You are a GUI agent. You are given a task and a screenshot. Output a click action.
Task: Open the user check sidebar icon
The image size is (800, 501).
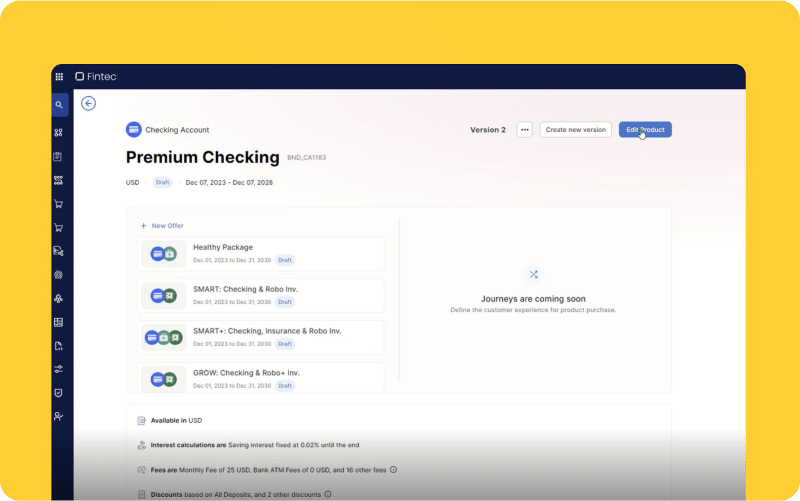(59, 416)
